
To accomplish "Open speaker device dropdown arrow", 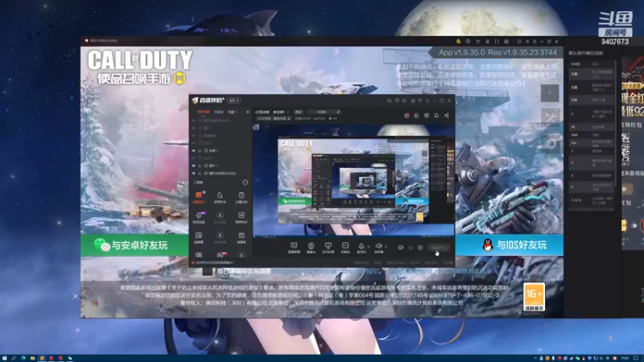I will point(386,247).
